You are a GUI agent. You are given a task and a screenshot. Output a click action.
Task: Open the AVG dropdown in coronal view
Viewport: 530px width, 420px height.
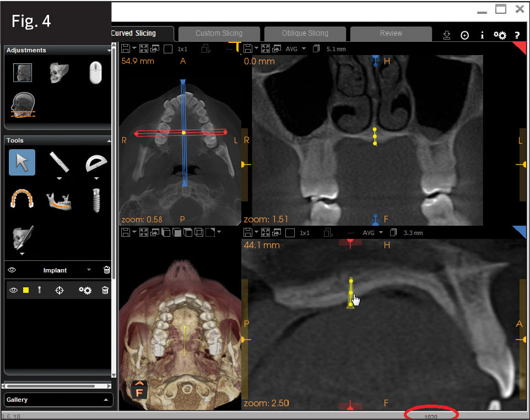pos(303,49)
